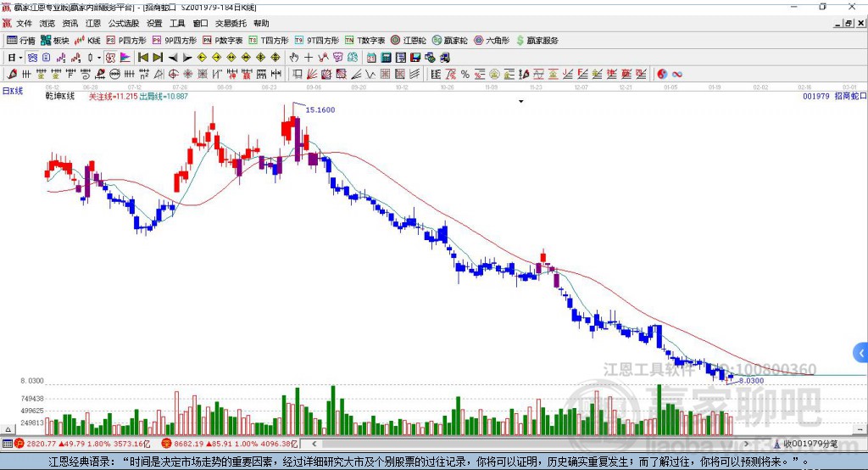The image size is (868, 470).
Task: Toggle the 乾坤 highlighted toolbar button
Action: tap(111, 58)
